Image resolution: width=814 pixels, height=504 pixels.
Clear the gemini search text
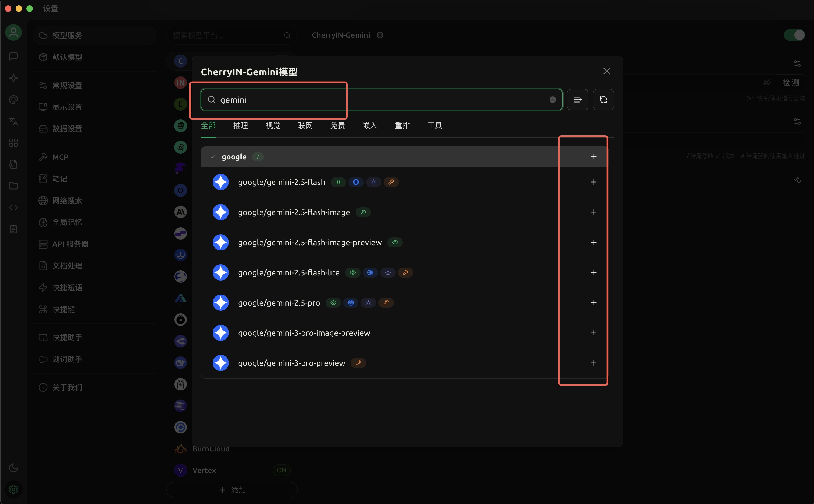553,100
